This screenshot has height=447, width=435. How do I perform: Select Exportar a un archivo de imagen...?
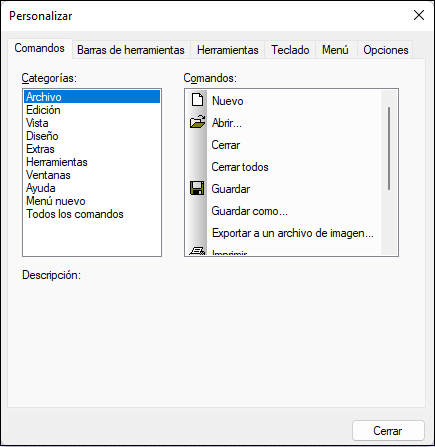283,233
